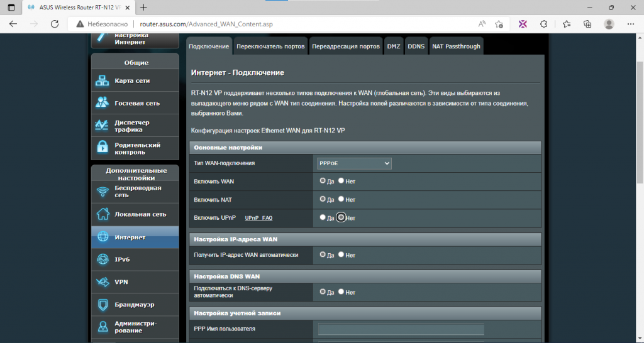644x343 pixels.
Task: Select Нет for Включить NAT
Action: coord(341,199)
